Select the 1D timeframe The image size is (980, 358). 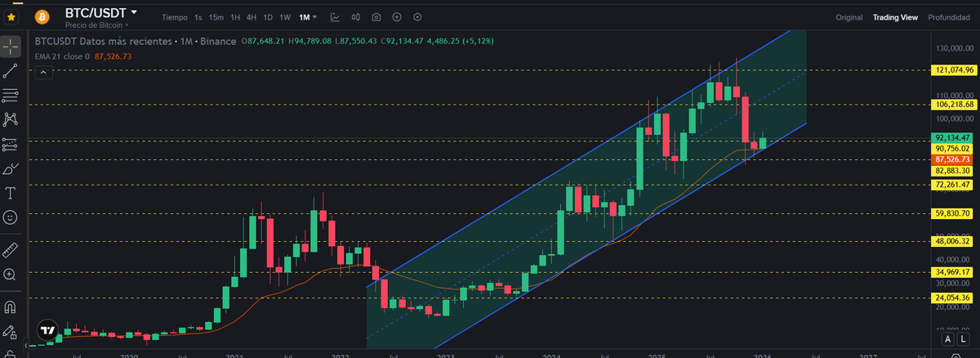point(268,17)
